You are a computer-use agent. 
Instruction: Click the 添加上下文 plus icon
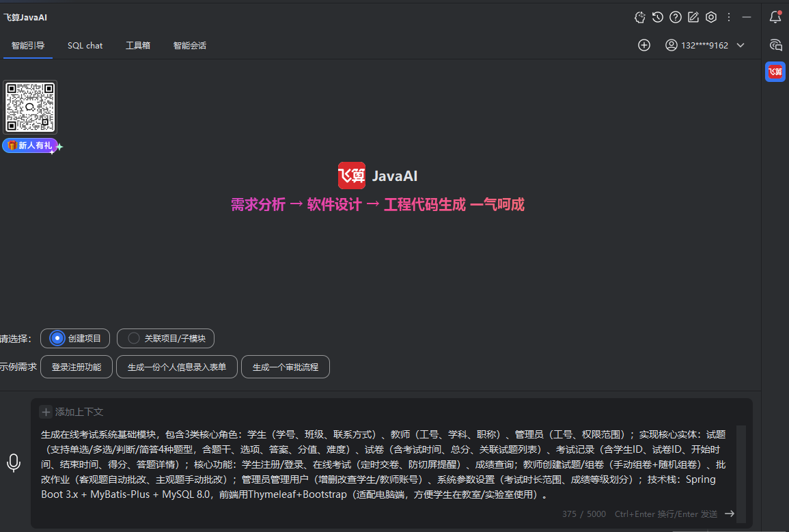[x=46, y=412]
